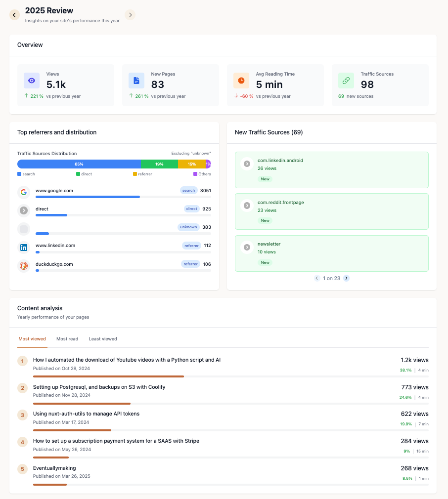
Task: Click the blue search segment in distribution bar
Action: click(79, 164)
